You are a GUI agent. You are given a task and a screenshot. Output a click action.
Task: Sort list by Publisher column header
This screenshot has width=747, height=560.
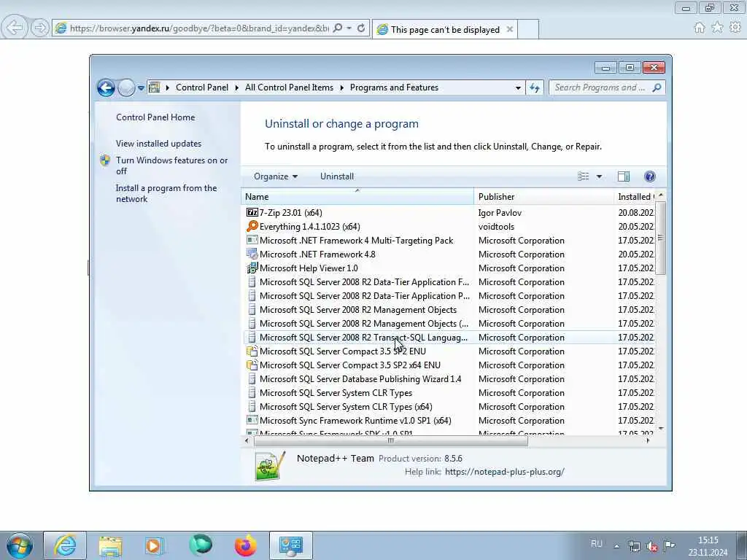pyautogui.click(x=544, y=197)
